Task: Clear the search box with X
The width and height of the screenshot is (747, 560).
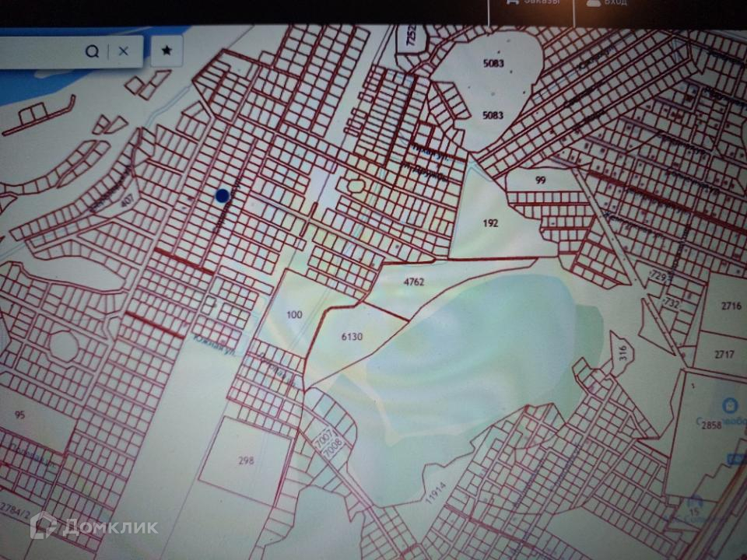Action: pyautogui.click(x=124, y=51)
